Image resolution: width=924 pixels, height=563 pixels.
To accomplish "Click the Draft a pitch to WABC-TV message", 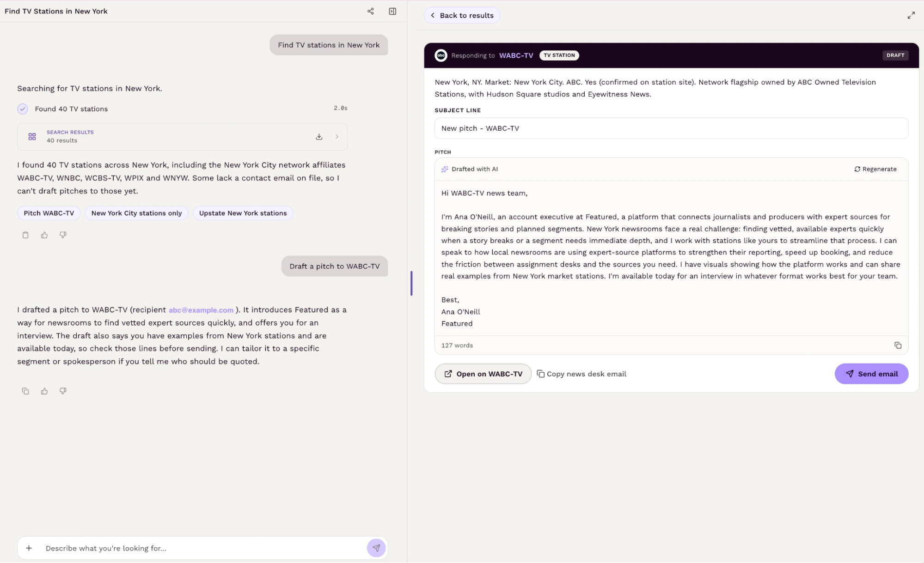I will (335, 266).
